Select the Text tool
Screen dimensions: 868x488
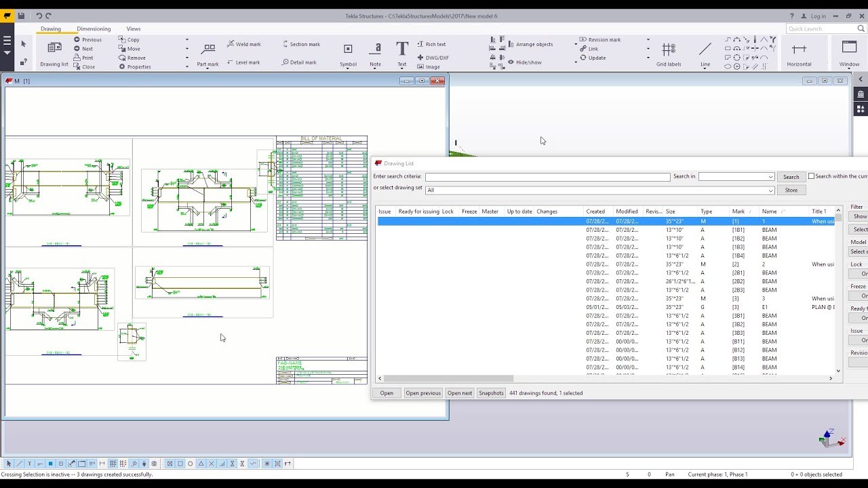pyautogui.click(x=402, y=55)
